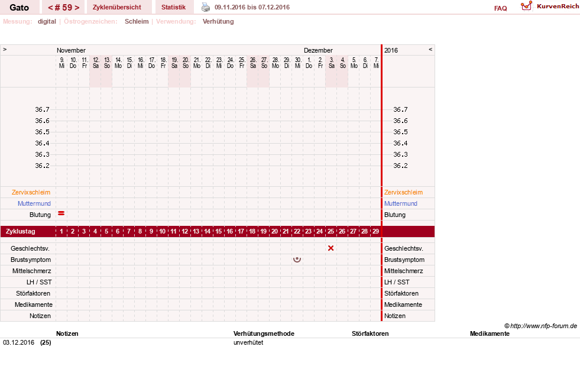
Task: Click the left Notizen row label
Action: [40, 316]
